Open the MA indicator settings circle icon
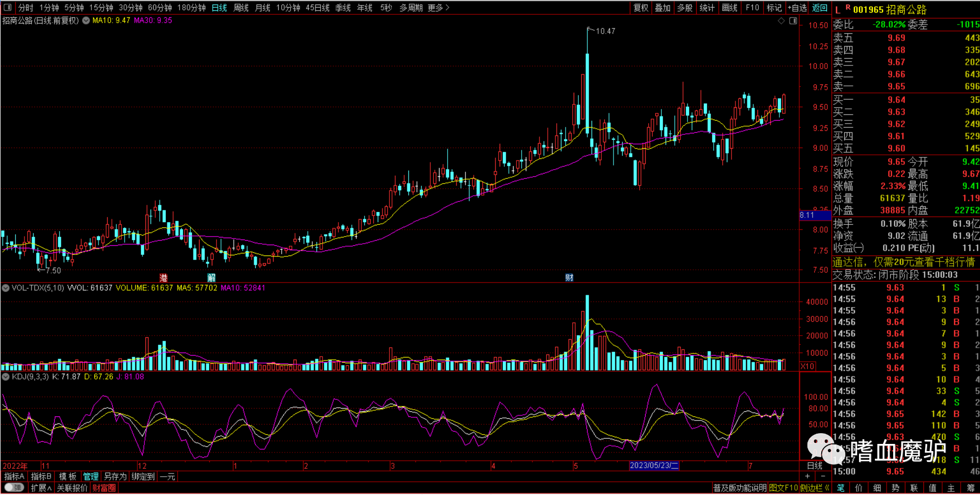Screen dimensions: 980x495 tap(86, 21)
